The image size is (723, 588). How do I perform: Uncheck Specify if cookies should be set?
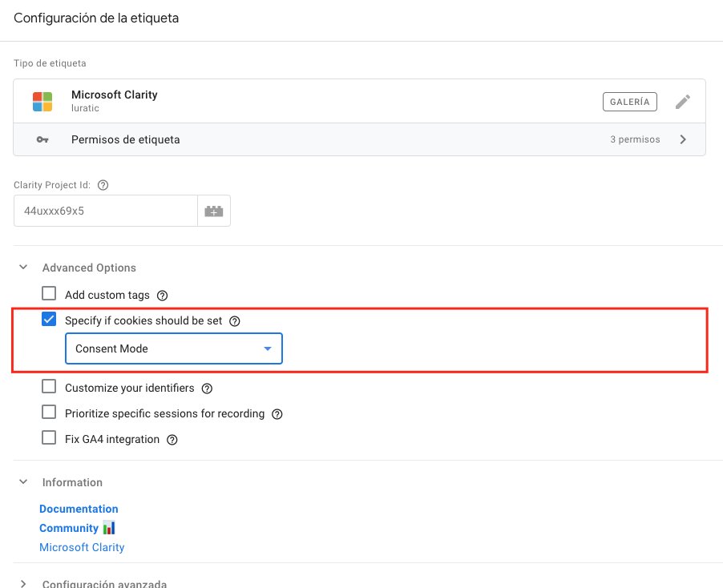[49, 320]
